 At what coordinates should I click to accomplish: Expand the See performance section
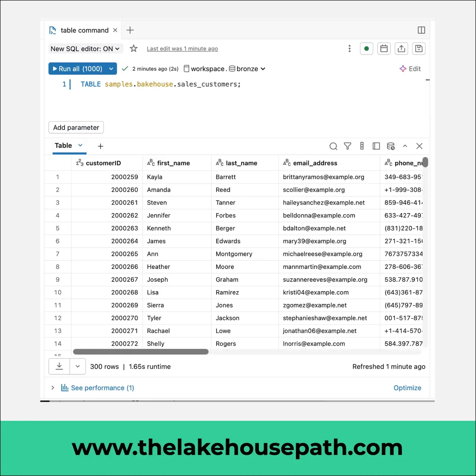pyautogui.click(x=97, y=388)
